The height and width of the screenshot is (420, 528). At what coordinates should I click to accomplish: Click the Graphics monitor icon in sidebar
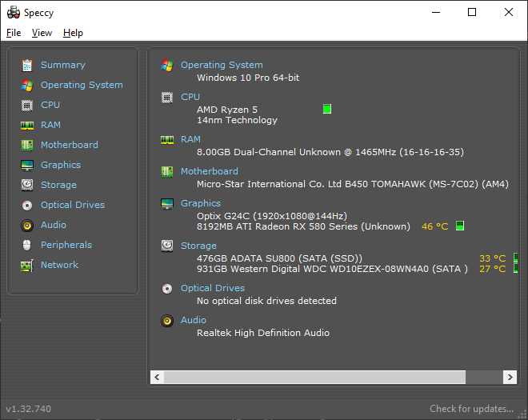(27, 166)
